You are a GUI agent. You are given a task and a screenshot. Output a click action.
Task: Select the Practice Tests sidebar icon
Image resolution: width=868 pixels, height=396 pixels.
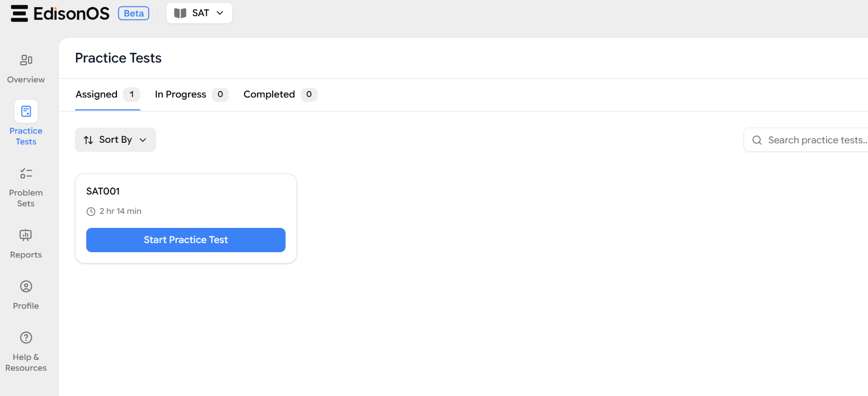click(26, 112)
